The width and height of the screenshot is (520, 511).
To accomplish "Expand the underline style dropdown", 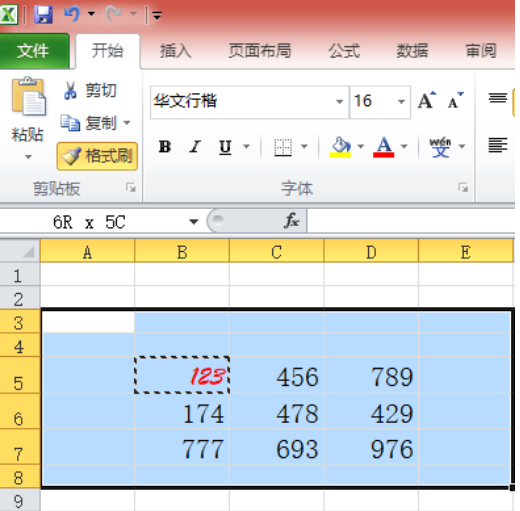I will click(246, 146).
